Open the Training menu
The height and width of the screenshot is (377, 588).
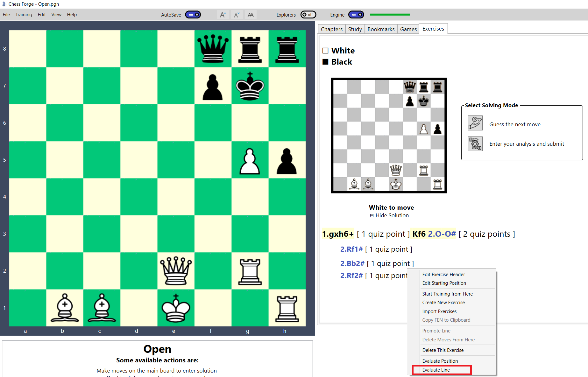click(x=24, y=14)
